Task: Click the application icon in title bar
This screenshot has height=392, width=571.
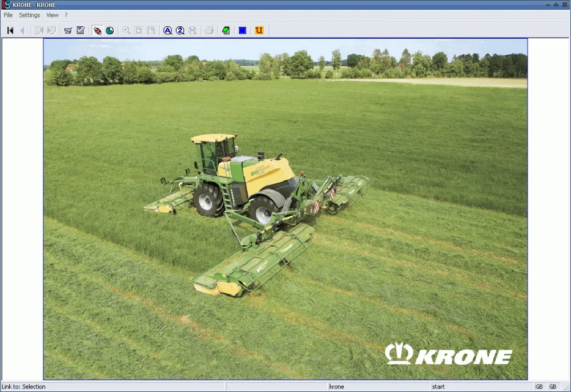Action: (6, 5)
